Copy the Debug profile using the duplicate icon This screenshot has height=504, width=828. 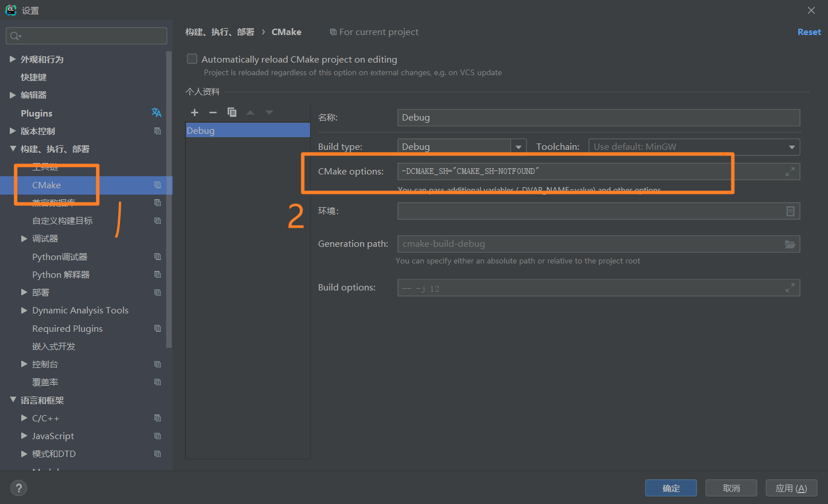coord(232,113)
